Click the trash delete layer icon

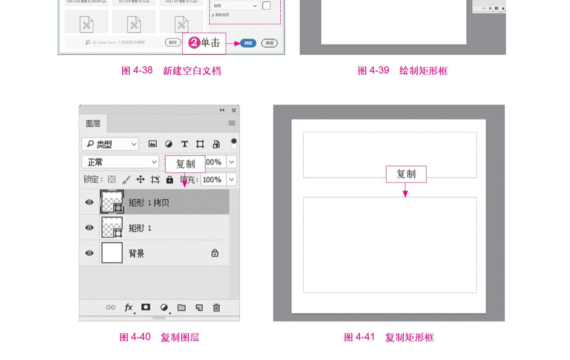click(x=216, y=308)
